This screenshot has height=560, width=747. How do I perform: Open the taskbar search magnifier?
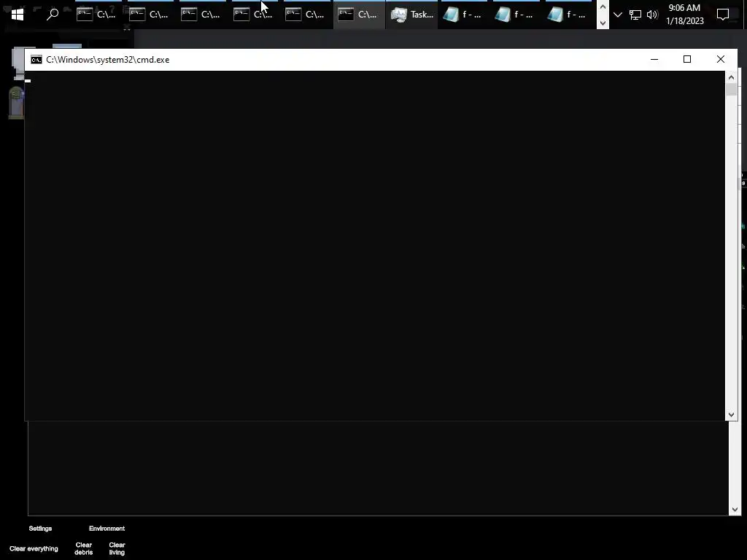(x=53, y=15)
